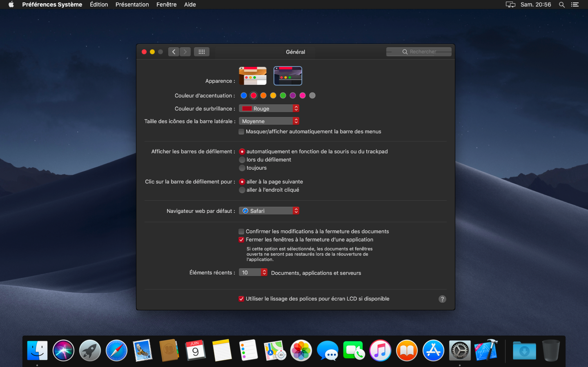588x367 pixels.
Task: Select the light appearance thumbnail
Action: [x=253, y=76]
